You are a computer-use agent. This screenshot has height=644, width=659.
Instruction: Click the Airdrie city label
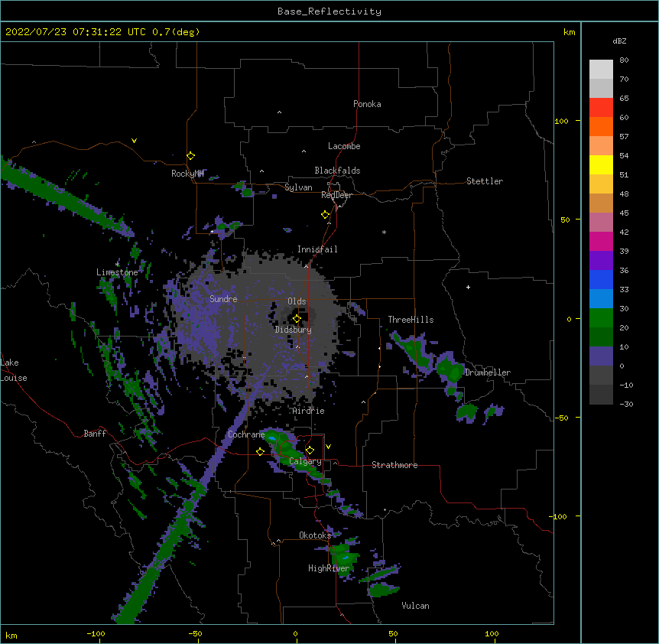309,411
